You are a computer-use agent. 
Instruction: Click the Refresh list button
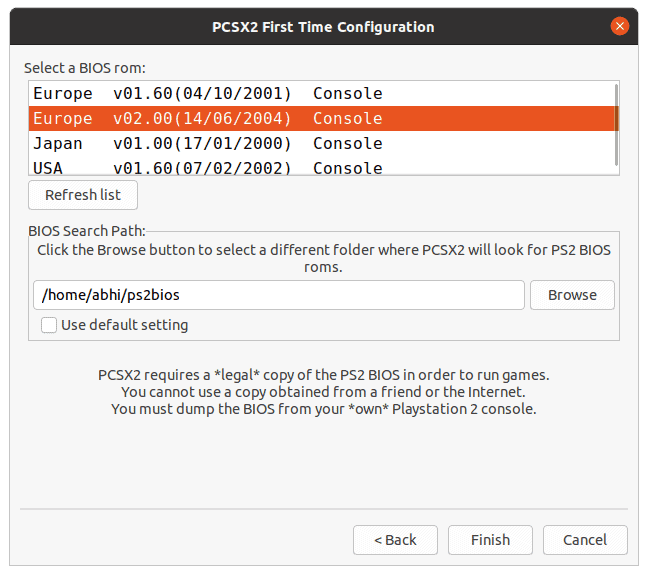(83, 195)
